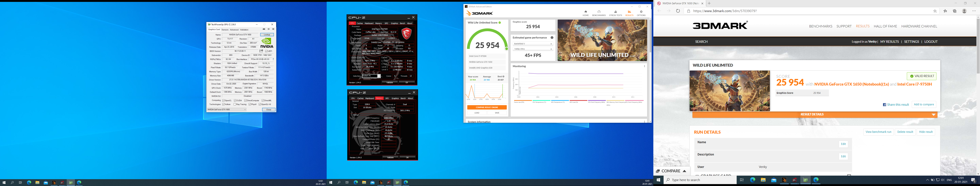Open HARDWARE CHANNEL on 3dmark.com
This screenshot has width=980, height=186.
coord(919,26)
